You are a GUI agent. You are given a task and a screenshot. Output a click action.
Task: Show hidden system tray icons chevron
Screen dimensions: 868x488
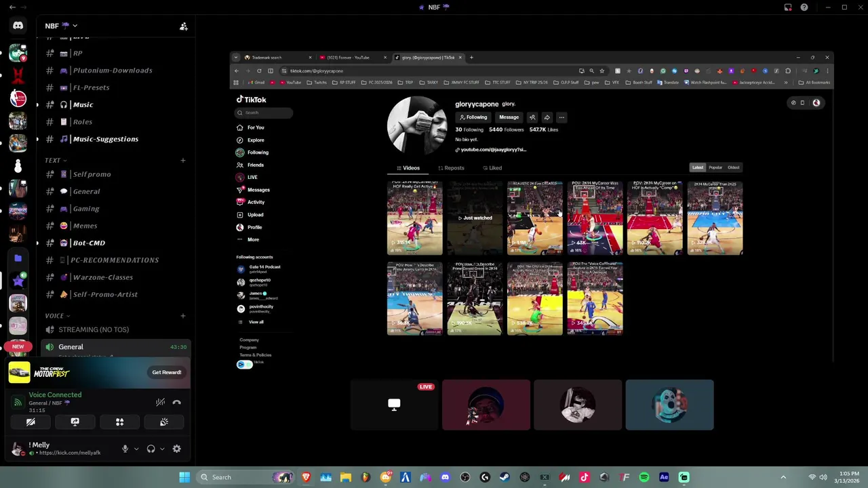783,477
